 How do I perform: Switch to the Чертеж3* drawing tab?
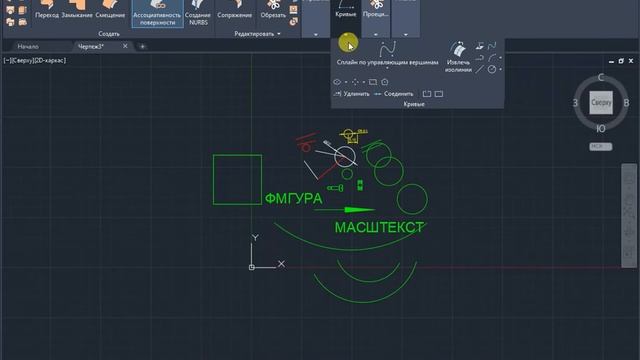tap(91, 47)
